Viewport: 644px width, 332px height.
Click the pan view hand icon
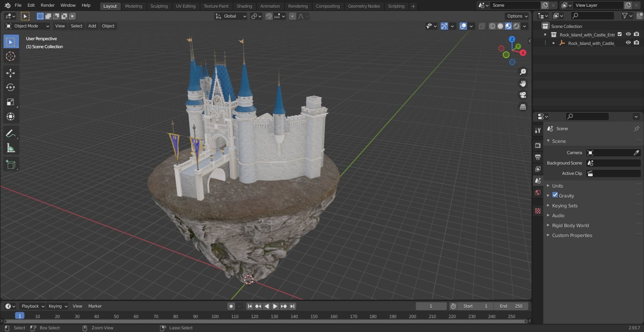coord(523,83)
